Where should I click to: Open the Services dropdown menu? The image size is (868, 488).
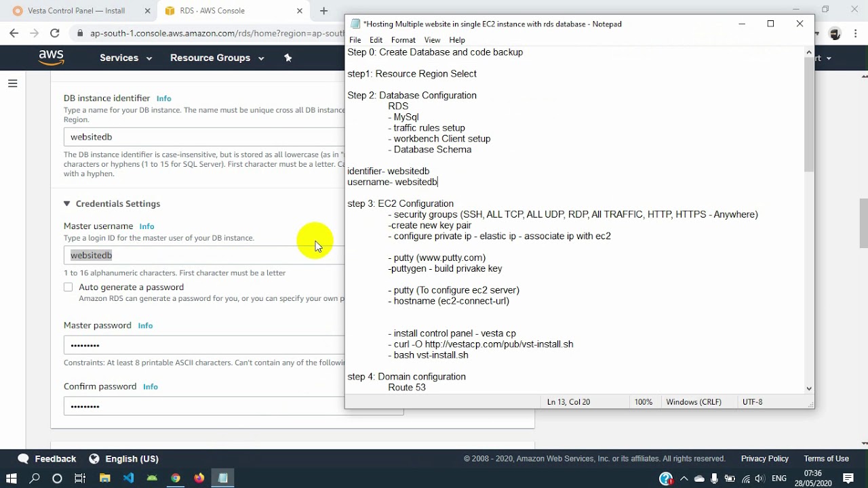coord(125,58)
